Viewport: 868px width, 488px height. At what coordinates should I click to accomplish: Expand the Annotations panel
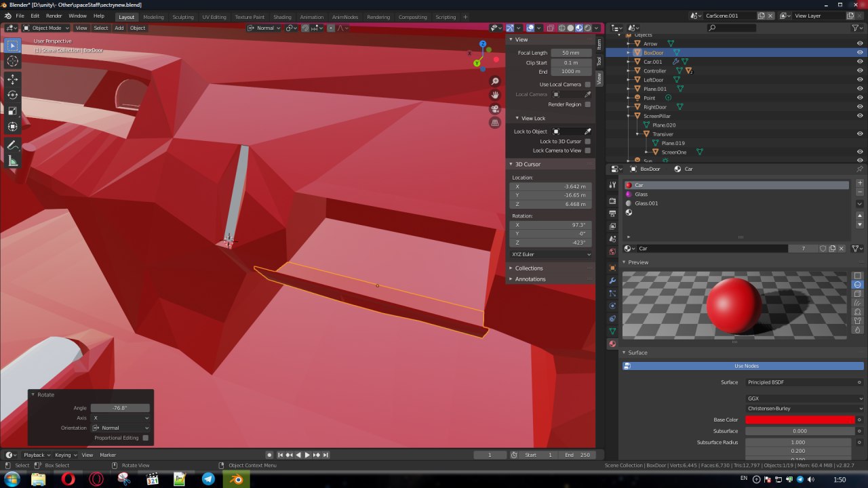[530, 279]
